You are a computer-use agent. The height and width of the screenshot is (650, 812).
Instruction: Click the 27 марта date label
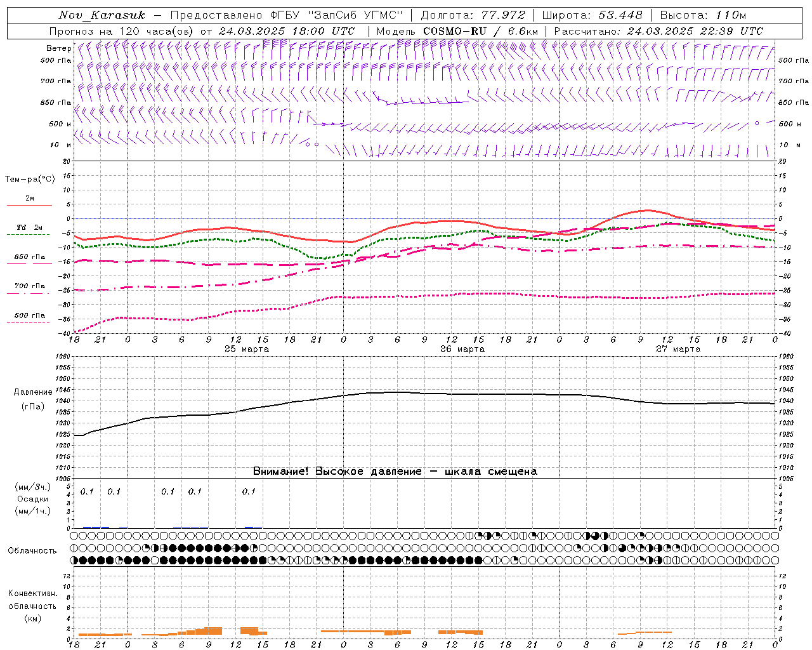click(x=678, y=349)
